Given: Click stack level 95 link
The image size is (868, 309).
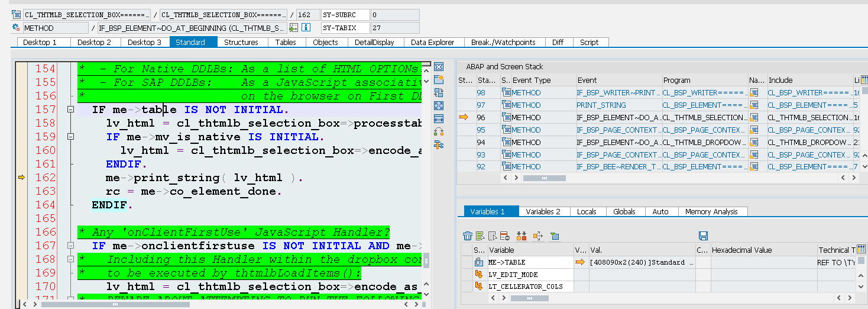Looking at the screenshot, I should coord(481,130).
